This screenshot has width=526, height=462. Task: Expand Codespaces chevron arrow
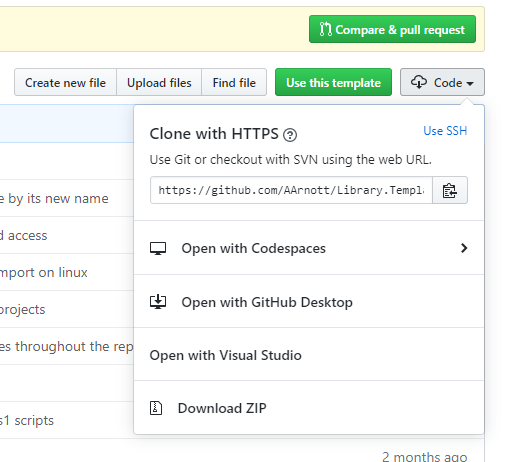[x=464, y=248]
